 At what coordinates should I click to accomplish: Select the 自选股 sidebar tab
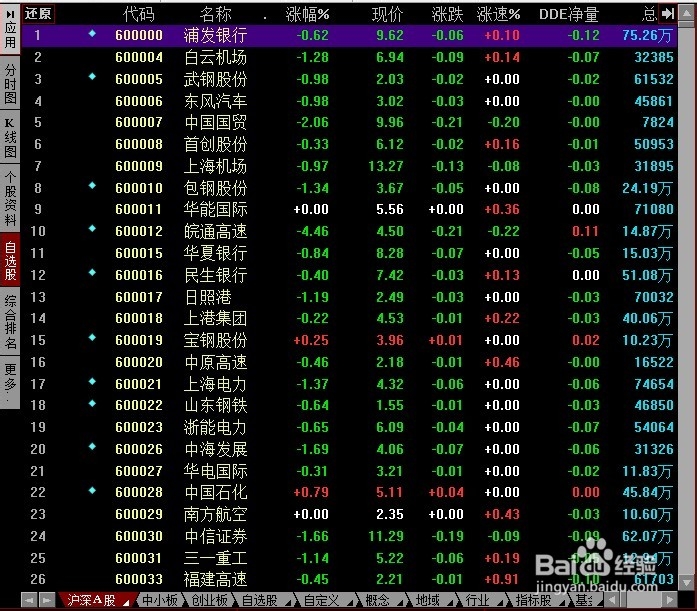point(10,261)
